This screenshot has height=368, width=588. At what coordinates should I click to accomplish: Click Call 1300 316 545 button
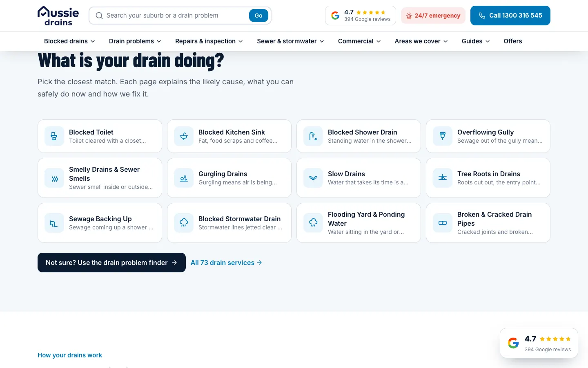coord(510,16)
